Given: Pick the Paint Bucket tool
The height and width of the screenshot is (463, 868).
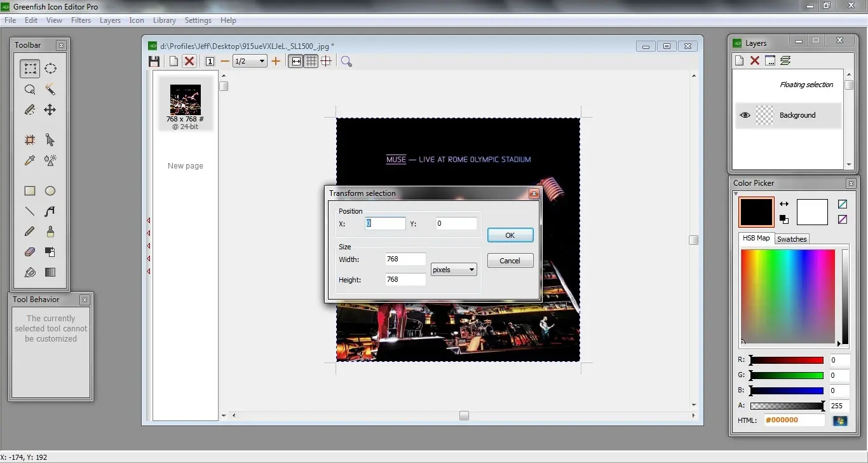Looking at the screenshot, I should pyautogui.click(x=30, y=272).
